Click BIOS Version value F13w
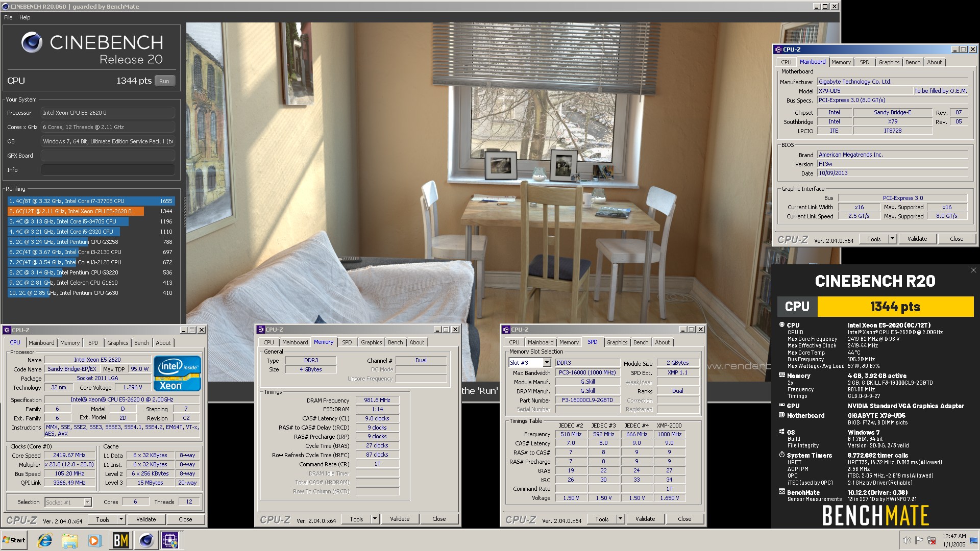This screenshot has width=980, height=551. point(892,164)
